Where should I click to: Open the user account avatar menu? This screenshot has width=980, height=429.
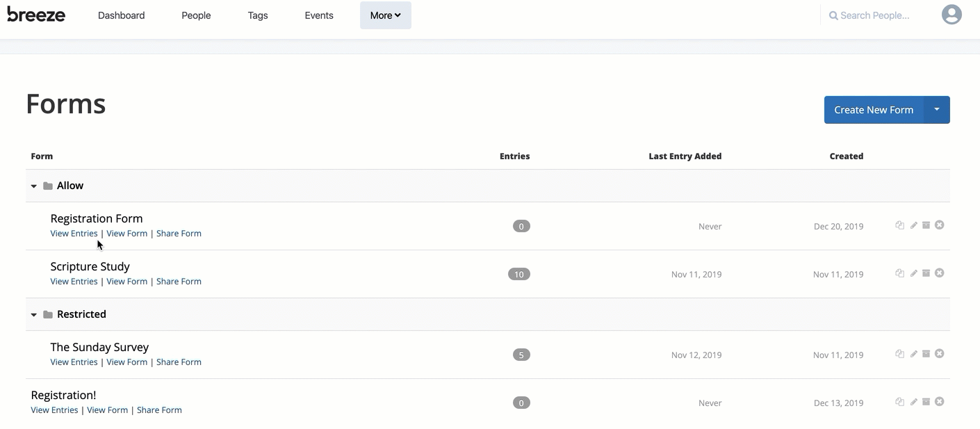(952, 15)
